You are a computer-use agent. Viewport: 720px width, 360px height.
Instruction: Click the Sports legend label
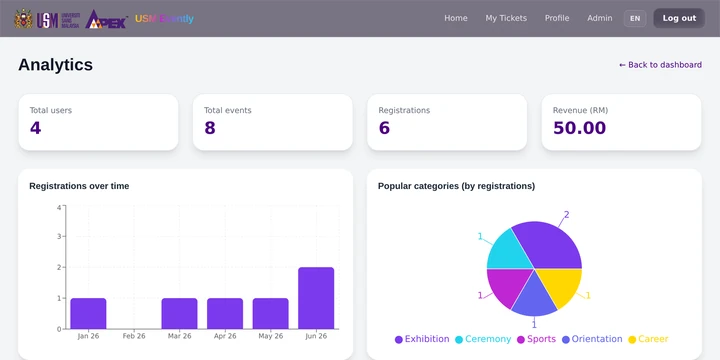(x=541, y=339)
